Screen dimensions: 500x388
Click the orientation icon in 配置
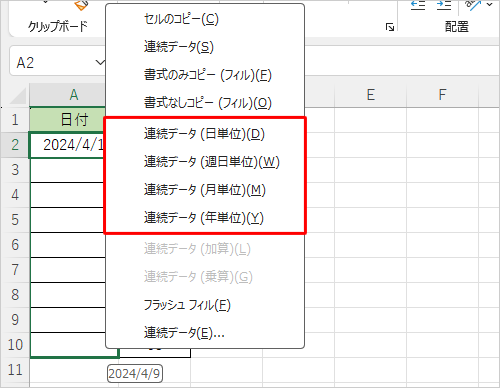tap(473, 5)
